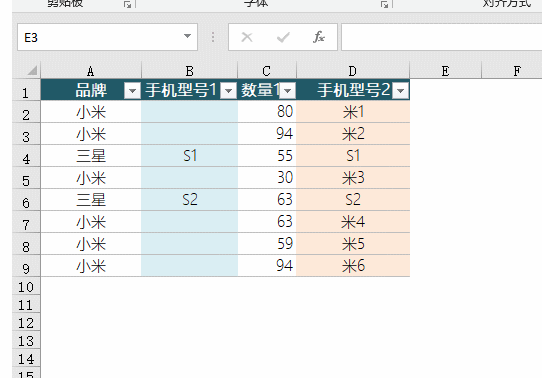The image size is (542, 378).
Task: Select row 2 header
Action: pos(26,112)
